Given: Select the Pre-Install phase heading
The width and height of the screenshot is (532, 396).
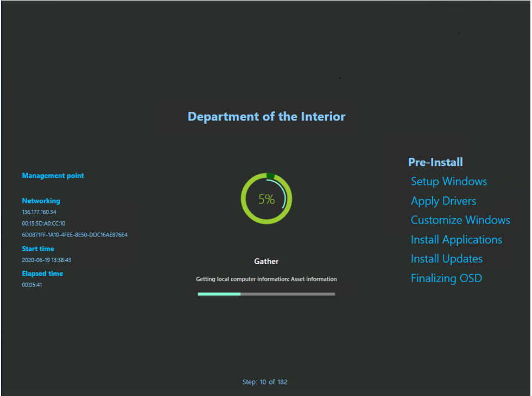Looking at the screenshot, I should [x=435, y=162].
